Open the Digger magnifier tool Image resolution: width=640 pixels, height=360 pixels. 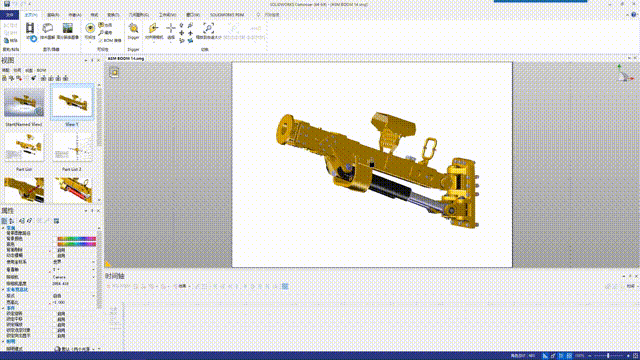tap(133, 28)
